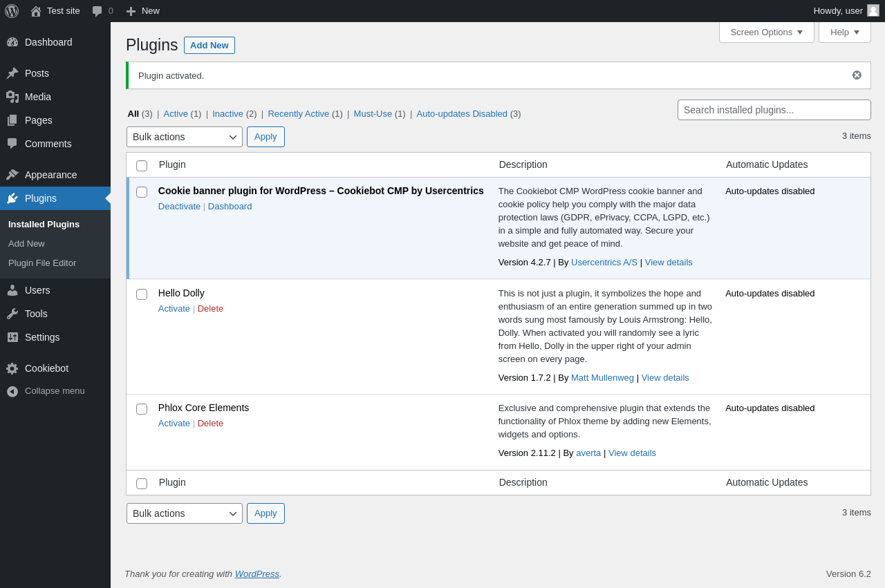Delete the Phlox Core Elements plugin

point(210,423)
